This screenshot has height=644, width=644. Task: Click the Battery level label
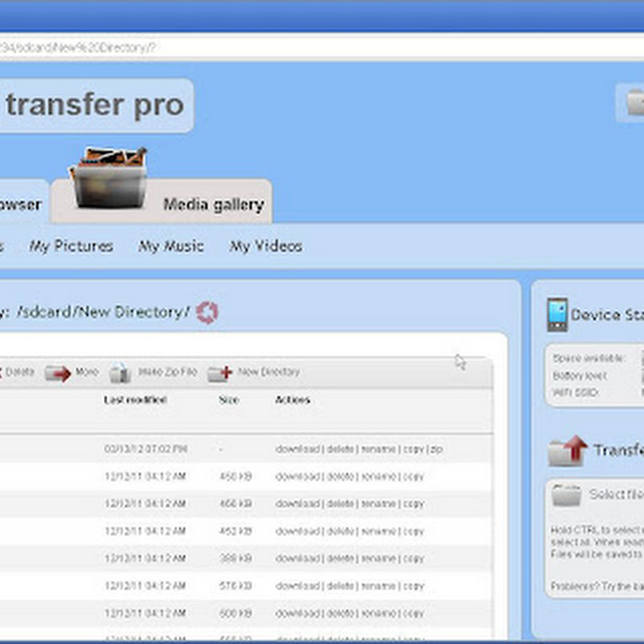[x=580, y=376]
